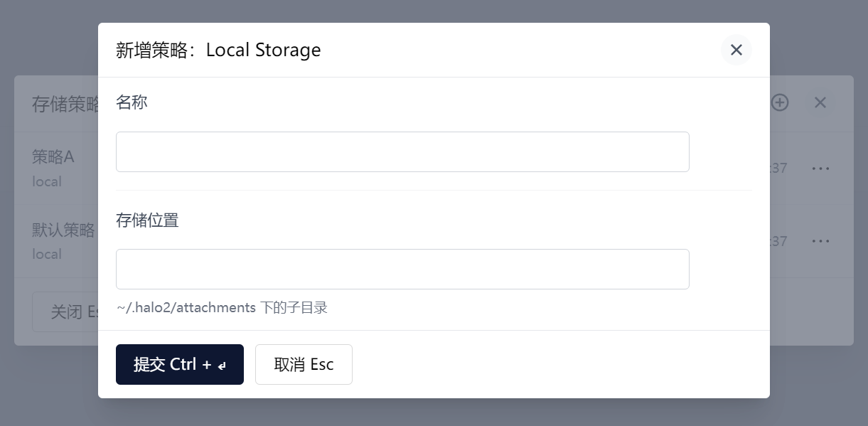Close the background 存储策略 panel with X
This screenshot has height=426, width=868.
[x=820, y=102]
